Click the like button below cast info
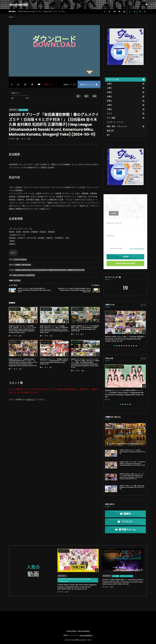This screenshot has height=644, width=156. [13, 253]
